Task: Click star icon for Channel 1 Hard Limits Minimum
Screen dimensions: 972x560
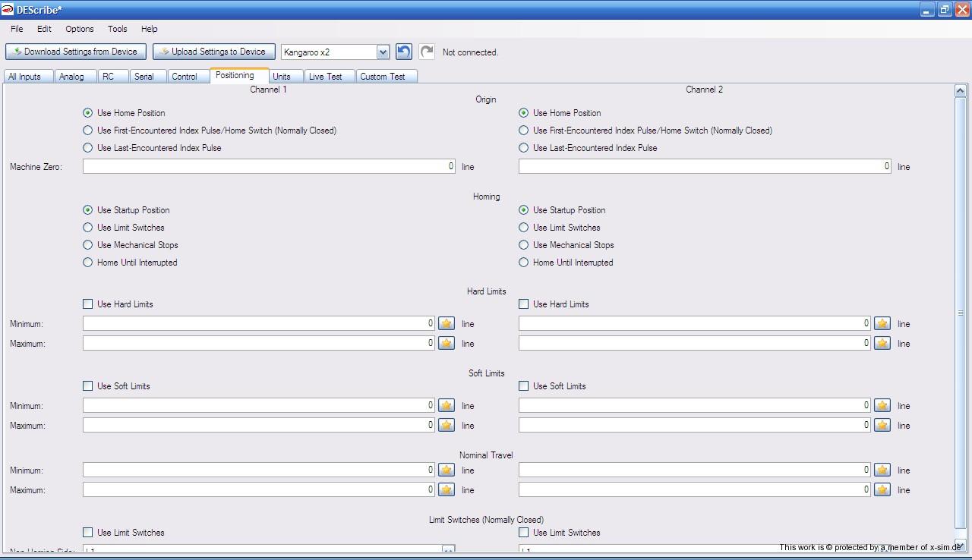Action: coord(447,324)
